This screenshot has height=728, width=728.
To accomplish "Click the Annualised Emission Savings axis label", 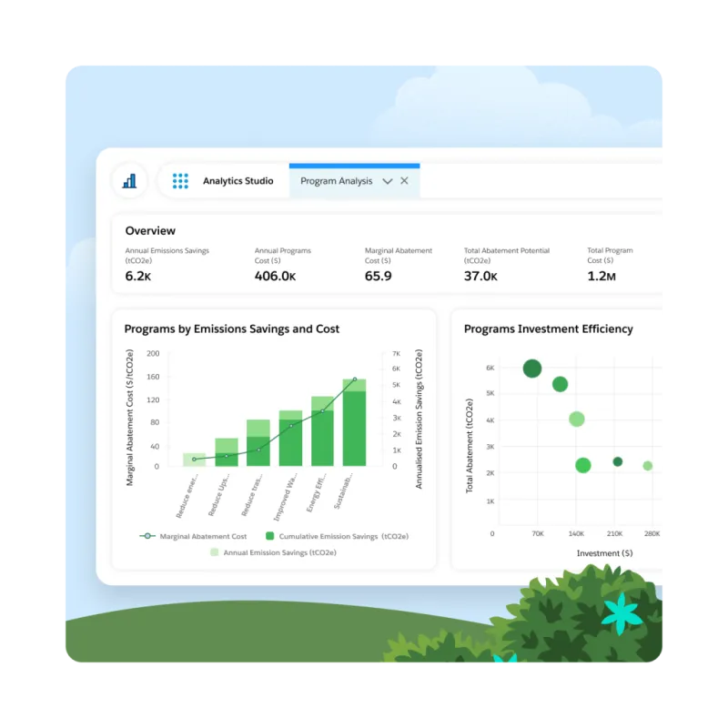I will [x=419, y=419].
